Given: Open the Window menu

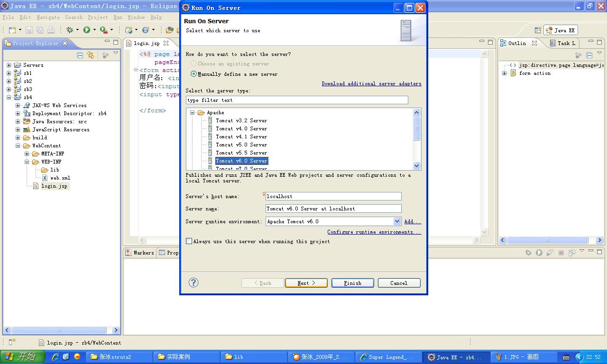Looking at the screenshot, I should [136, 17].
